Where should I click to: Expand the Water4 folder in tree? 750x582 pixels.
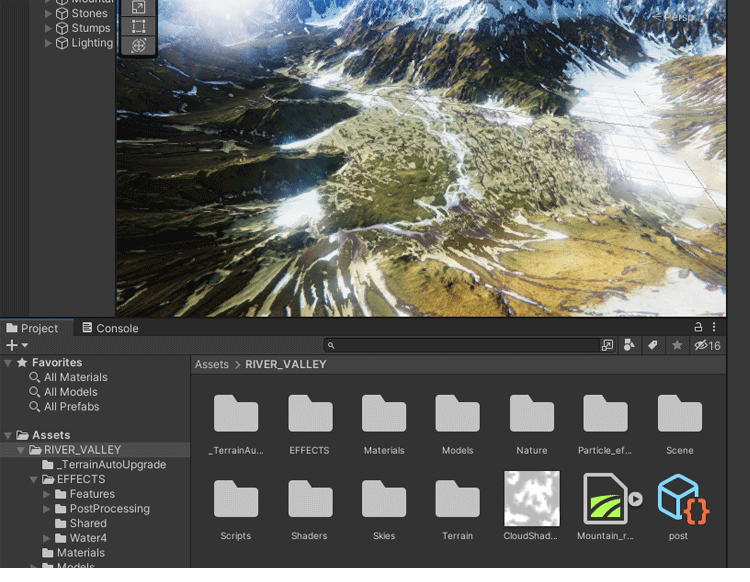48,538
